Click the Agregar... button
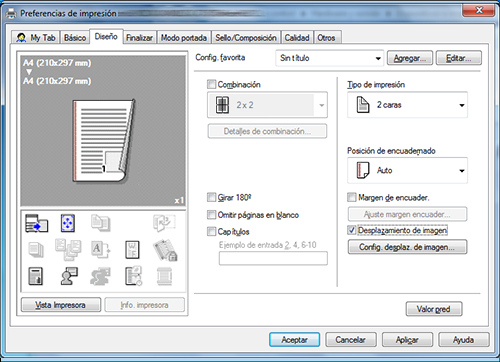500x362 pixels. coord(410,58)
